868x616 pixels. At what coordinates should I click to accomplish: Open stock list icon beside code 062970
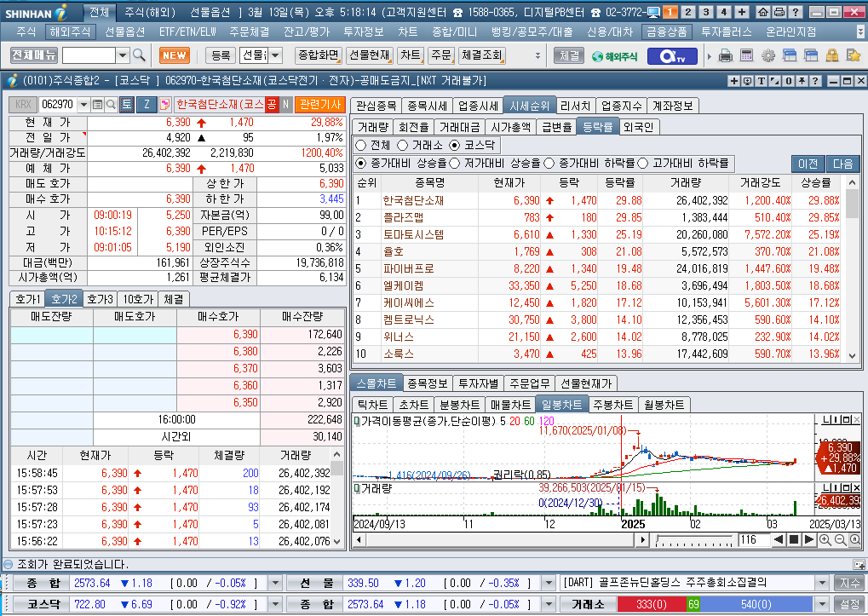(97, 104)
